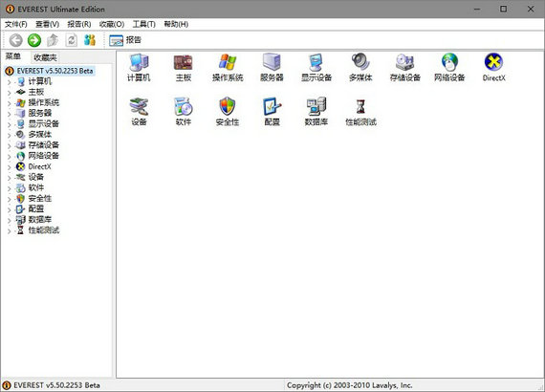This screenshot has height=392, width=545.
Task: Click the Up level toolbar button
Action: pos(53,40)
